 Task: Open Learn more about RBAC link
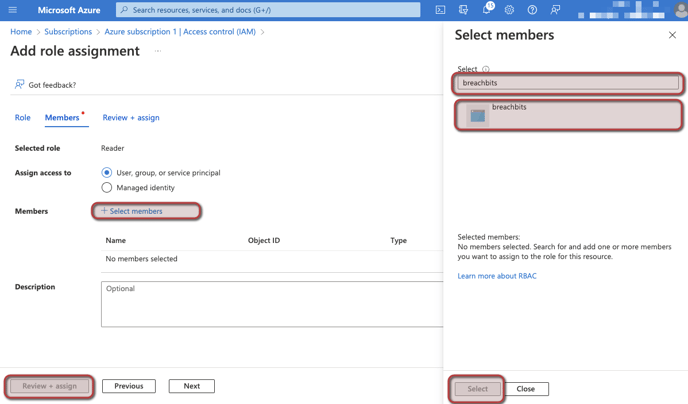pyautogui.click(x=497, y=276)
